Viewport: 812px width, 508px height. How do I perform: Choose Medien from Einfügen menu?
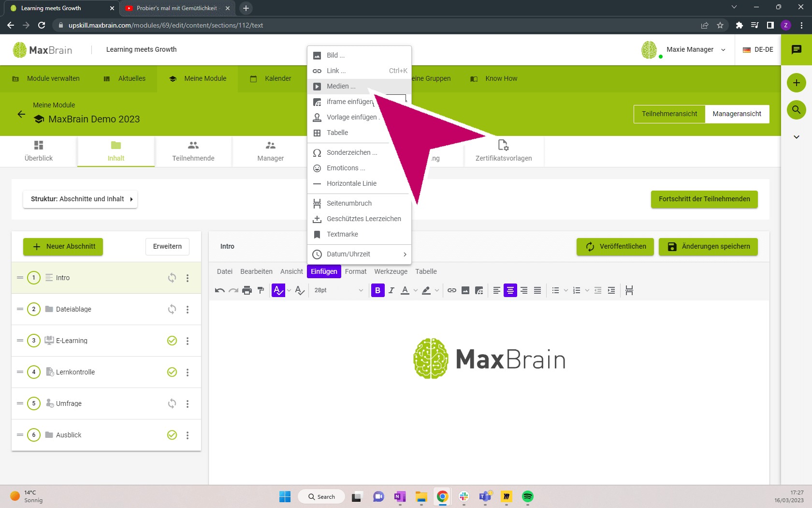pos(359,86)
